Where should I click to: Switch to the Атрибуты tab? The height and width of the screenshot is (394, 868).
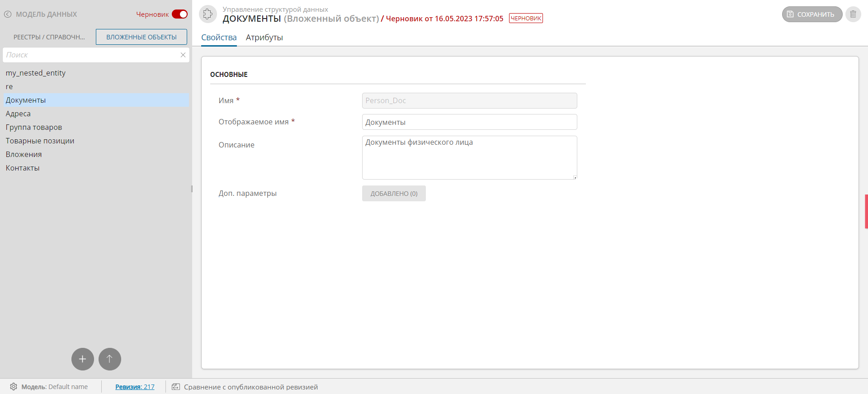click(264, 38)
